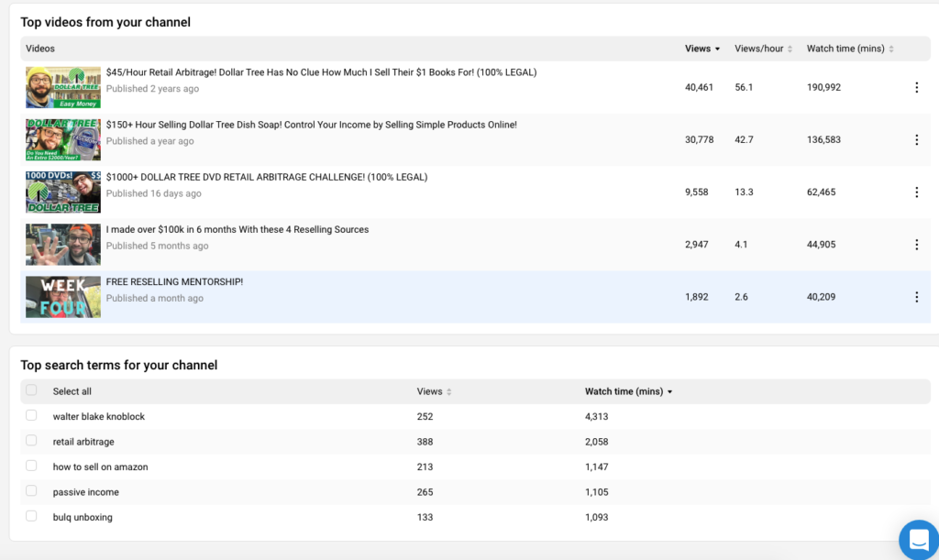Image resolution: width=939 pixels, height=560 pixels.
Task: Open options menu for $45/Hour Retail Arbitrage video
Action: [x=916, y=87]
